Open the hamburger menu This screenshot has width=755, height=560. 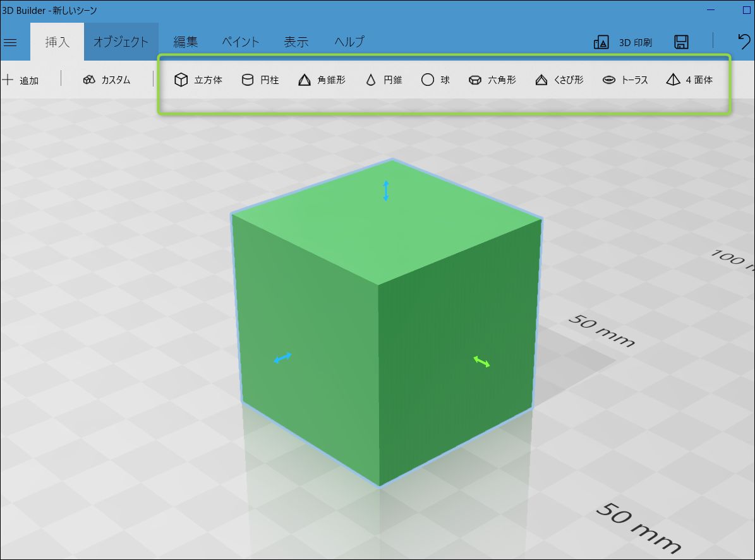click(x=9, y=42)
